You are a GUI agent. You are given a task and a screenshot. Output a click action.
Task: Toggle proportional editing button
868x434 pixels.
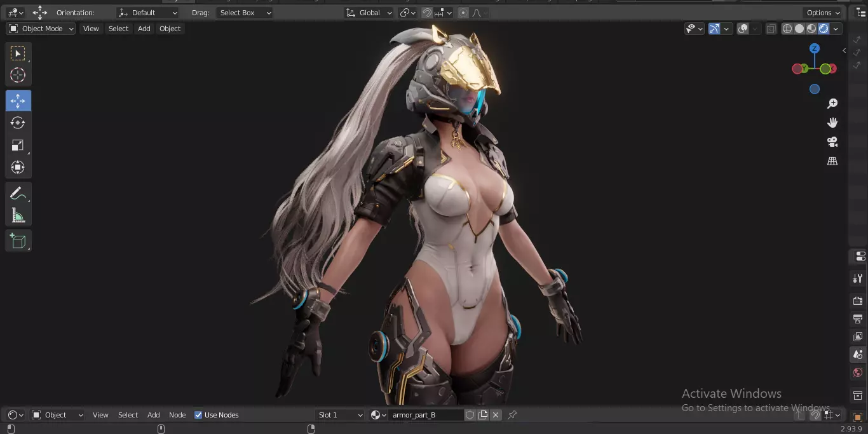(x=463, y=13)
